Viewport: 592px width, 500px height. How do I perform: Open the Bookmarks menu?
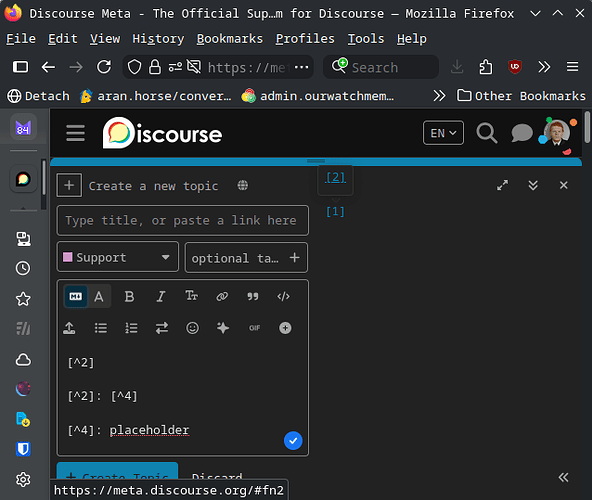coord(230,39)
